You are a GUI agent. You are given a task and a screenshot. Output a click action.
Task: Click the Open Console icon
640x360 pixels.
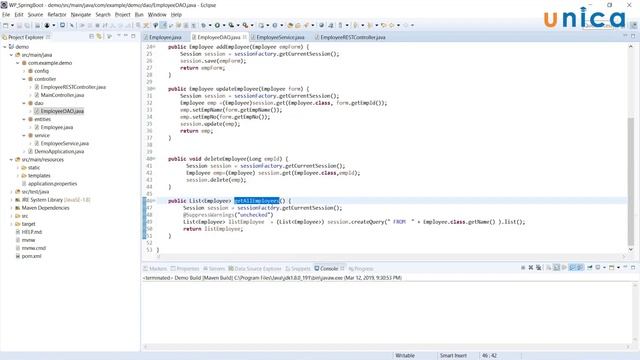(x=611, y=268)
